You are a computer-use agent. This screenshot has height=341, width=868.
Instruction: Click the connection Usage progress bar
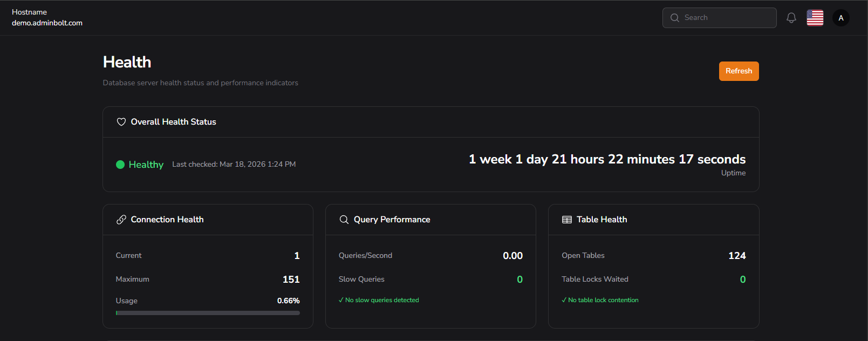pyautogui.click(x=208, y=313)
